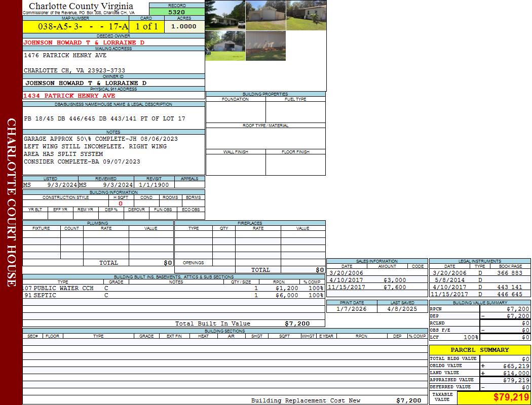Click the legal description text PB 18/45
The image size is (532, 405).
point(104,118)
